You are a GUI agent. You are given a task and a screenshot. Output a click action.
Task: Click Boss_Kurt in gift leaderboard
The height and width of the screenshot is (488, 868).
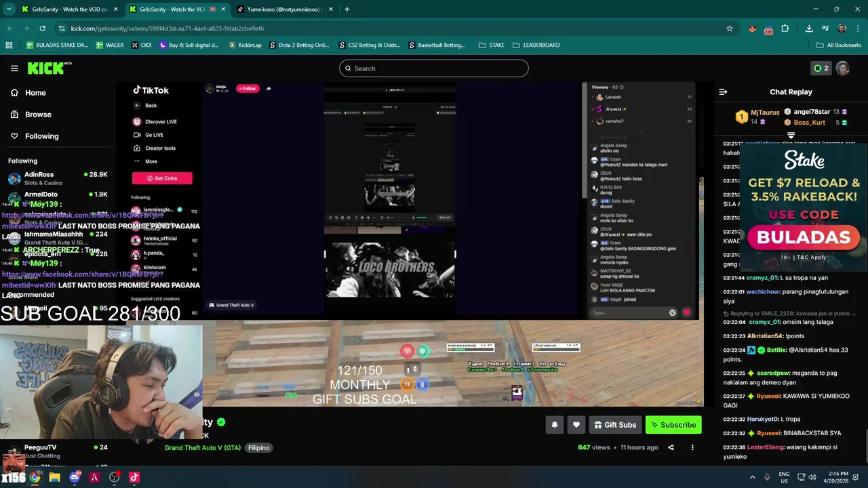(809, 123)
